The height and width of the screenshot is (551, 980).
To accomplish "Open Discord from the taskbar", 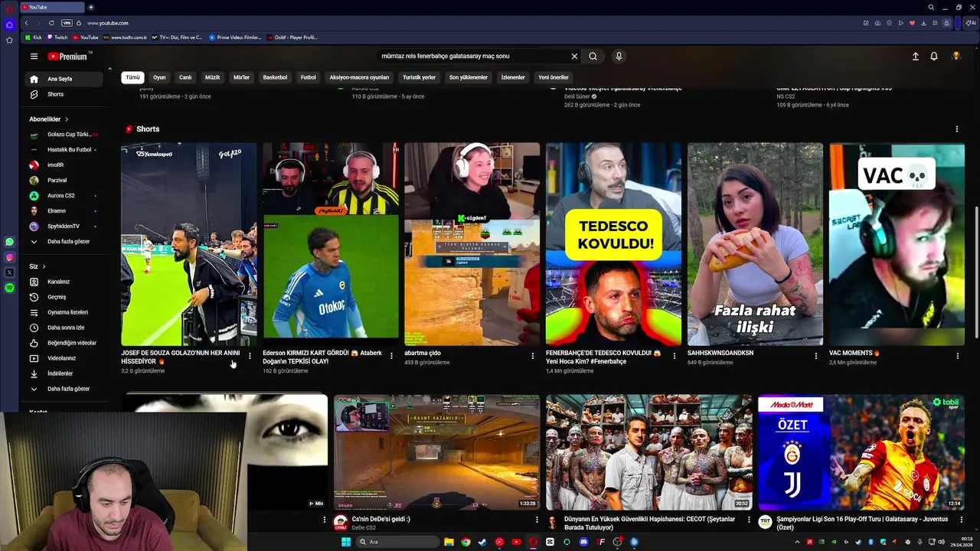I will point(583,542).
